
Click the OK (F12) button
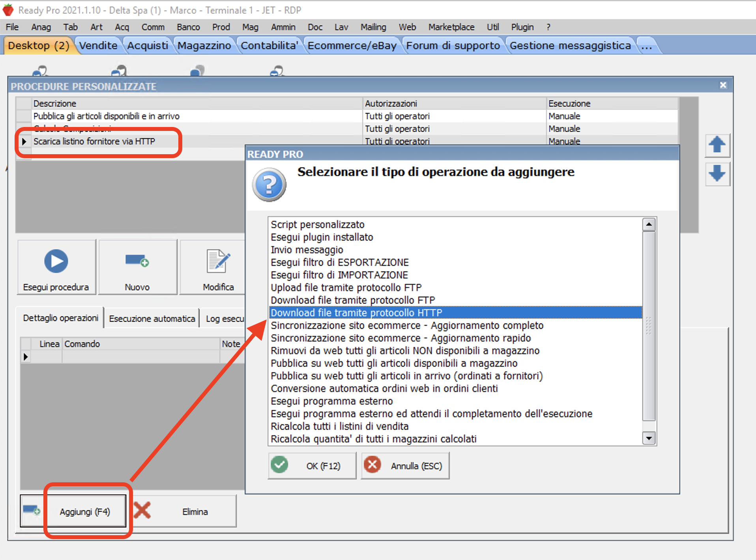[x=312, y=465]
